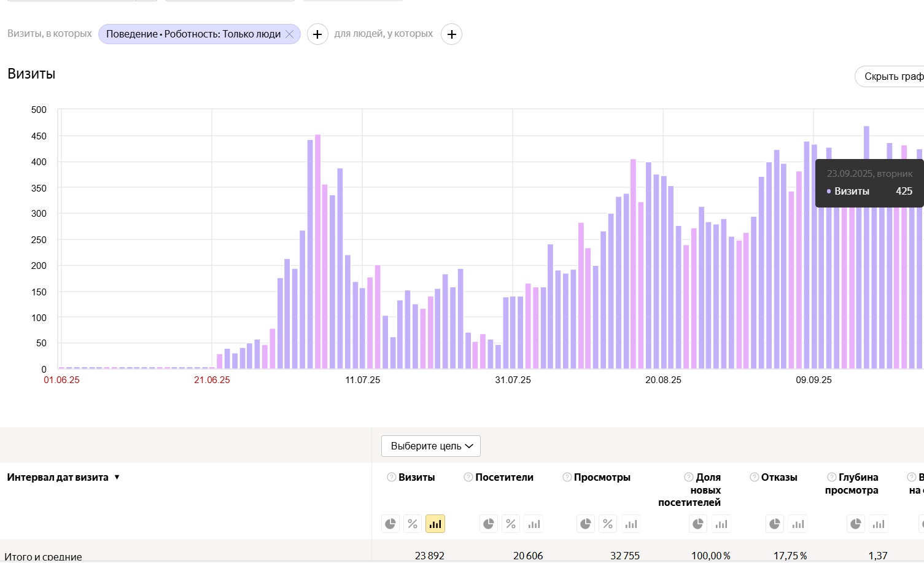Open help tooltip icon next to Отказы
Image resolution: width=924 pixels, height=563 pixels.
(x=755, y=477)
